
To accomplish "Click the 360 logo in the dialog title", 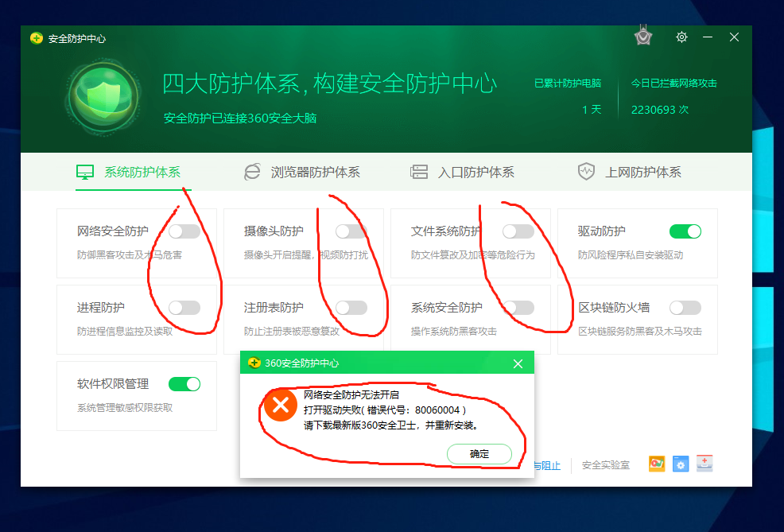I will point(254,363).
